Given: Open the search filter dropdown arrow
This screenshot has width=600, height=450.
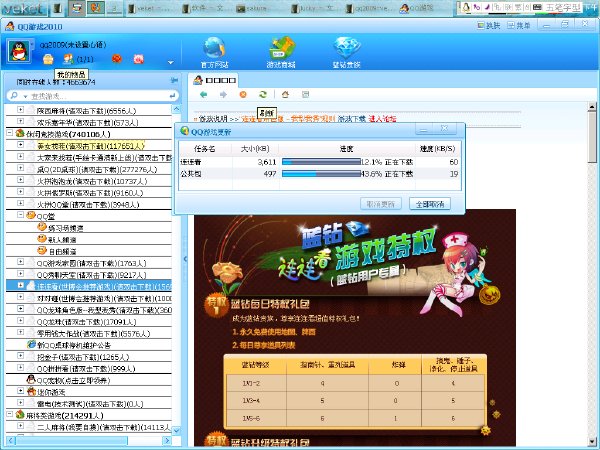Looking at the screenshot, I should point(25,96).
